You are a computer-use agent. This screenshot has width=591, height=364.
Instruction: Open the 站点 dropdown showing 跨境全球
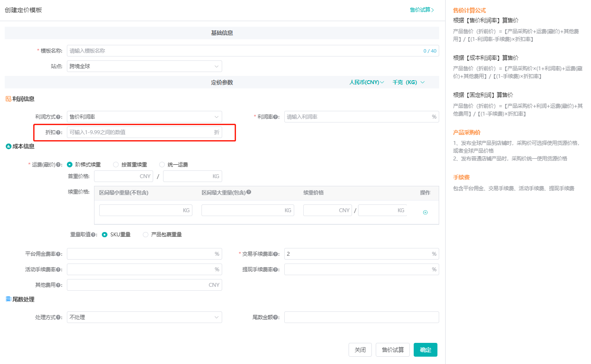pyautogui.click(x=144, y=66)
